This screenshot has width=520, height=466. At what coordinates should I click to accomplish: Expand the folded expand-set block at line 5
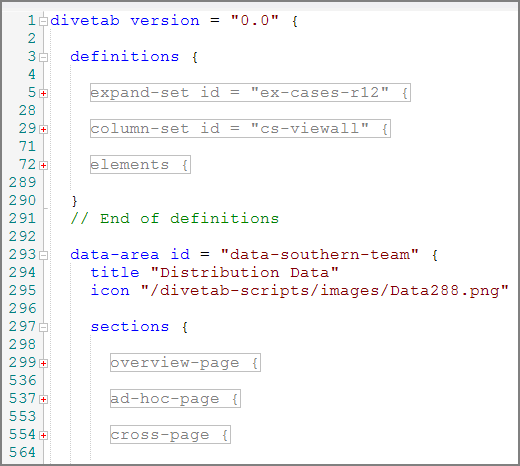click(x=43, y=94)
